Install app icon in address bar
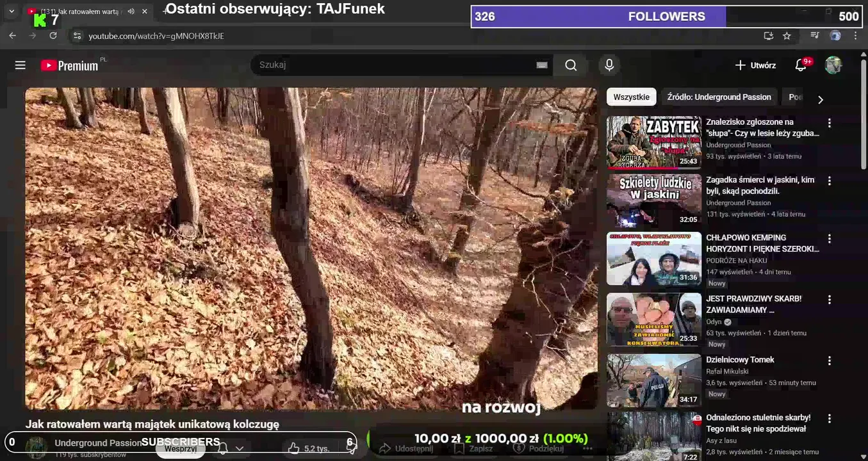868x461 pixels. [769, 36]
